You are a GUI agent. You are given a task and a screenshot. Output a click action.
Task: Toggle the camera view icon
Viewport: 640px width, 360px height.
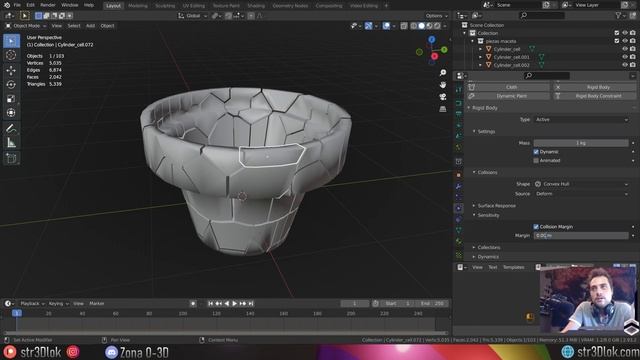click(x=443, y=97)
